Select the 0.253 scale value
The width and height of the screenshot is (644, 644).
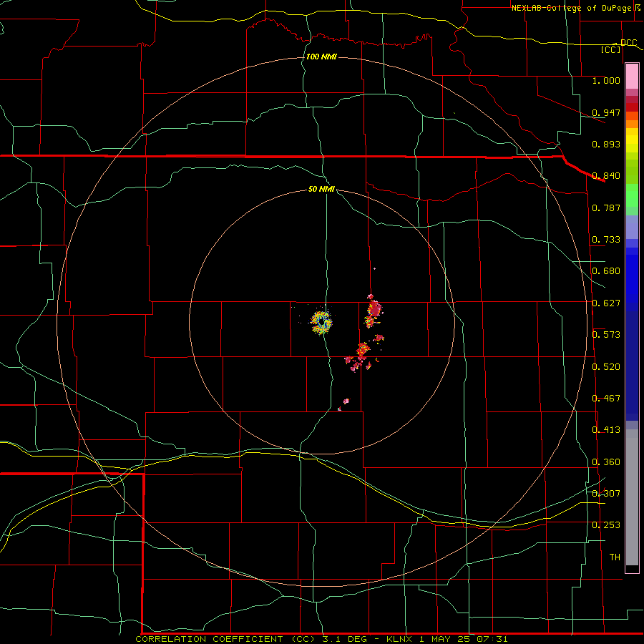click(x=606, y=525)
